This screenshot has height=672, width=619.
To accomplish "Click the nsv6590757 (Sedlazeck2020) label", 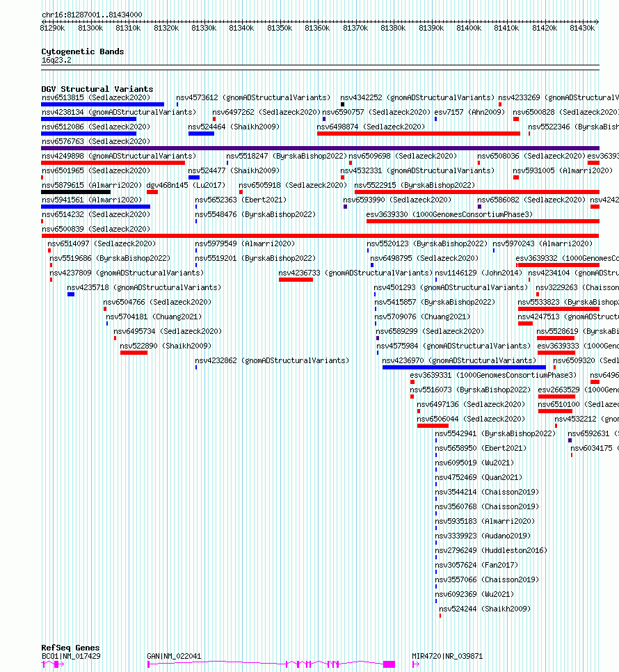I will 376,112.
